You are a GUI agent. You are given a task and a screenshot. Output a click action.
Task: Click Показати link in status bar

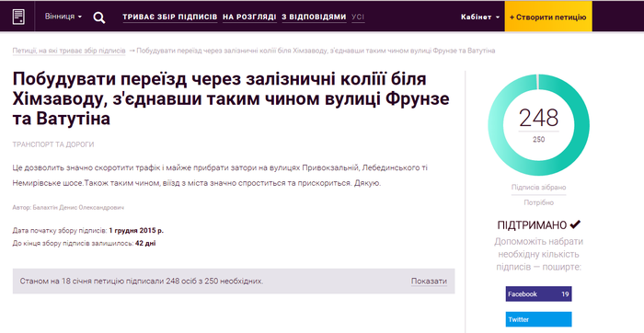(x=430, y=281)
